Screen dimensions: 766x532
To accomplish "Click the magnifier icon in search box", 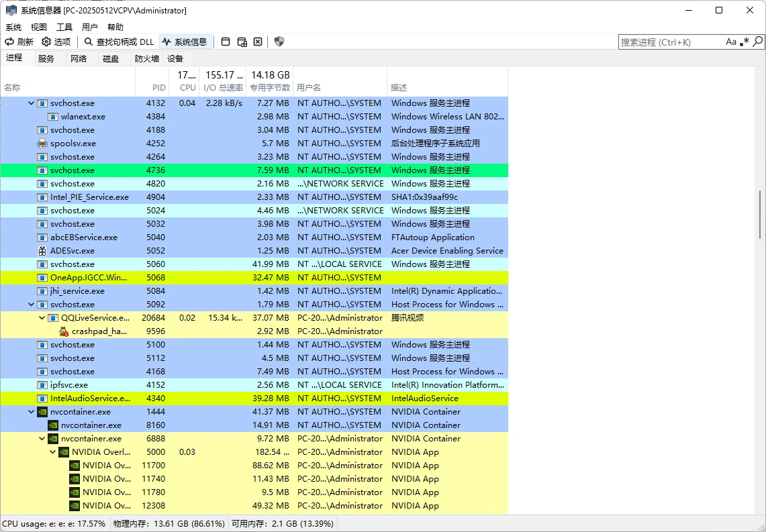I will click(757, 42).
